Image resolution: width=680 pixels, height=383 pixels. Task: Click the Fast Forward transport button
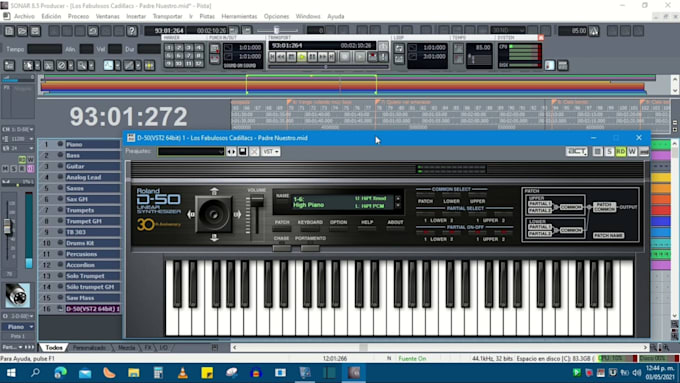tap(323, 57)
